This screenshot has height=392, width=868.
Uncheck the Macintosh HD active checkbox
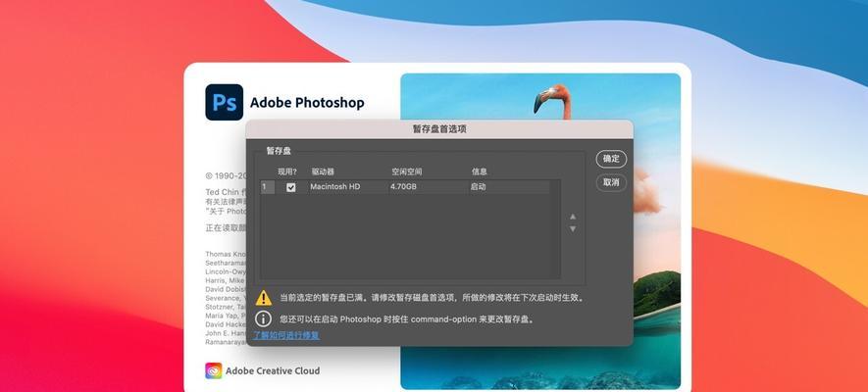pos(290,187)
